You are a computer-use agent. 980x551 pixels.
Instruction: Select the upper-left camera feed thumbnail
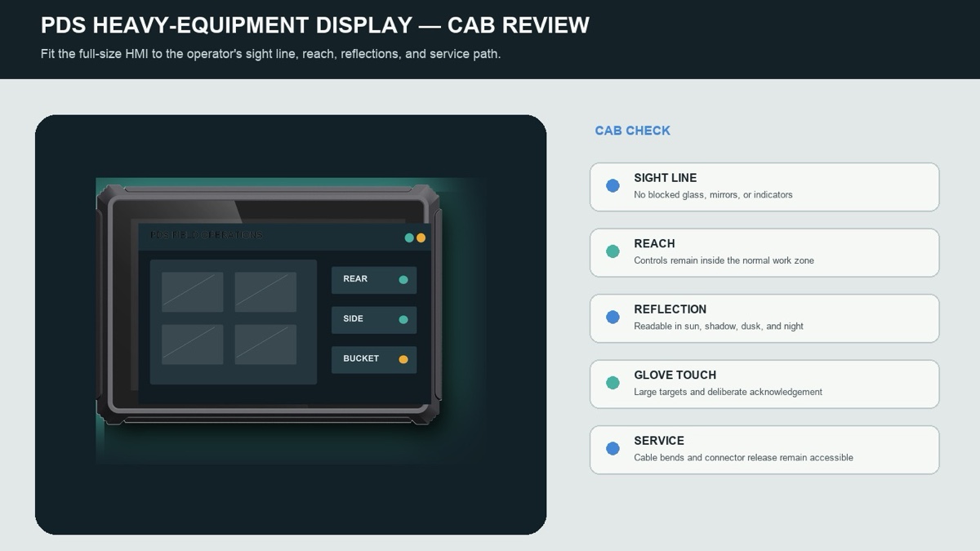(193, 292)
